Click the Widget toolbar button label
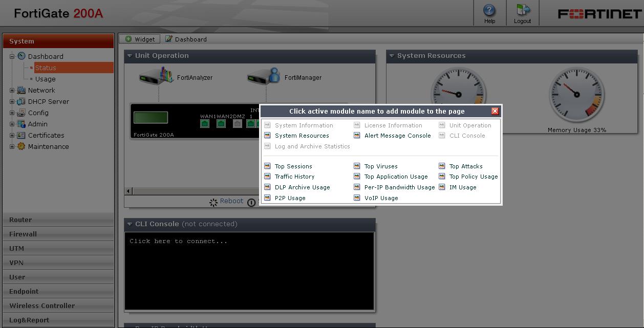 click(x=144, y=39)
